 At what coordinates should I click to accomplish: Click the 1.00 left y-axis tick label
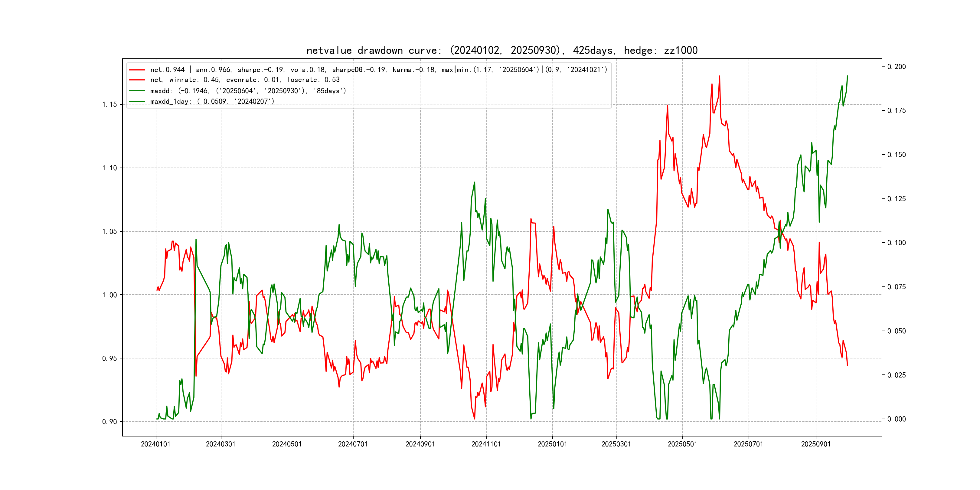(109, 295)
